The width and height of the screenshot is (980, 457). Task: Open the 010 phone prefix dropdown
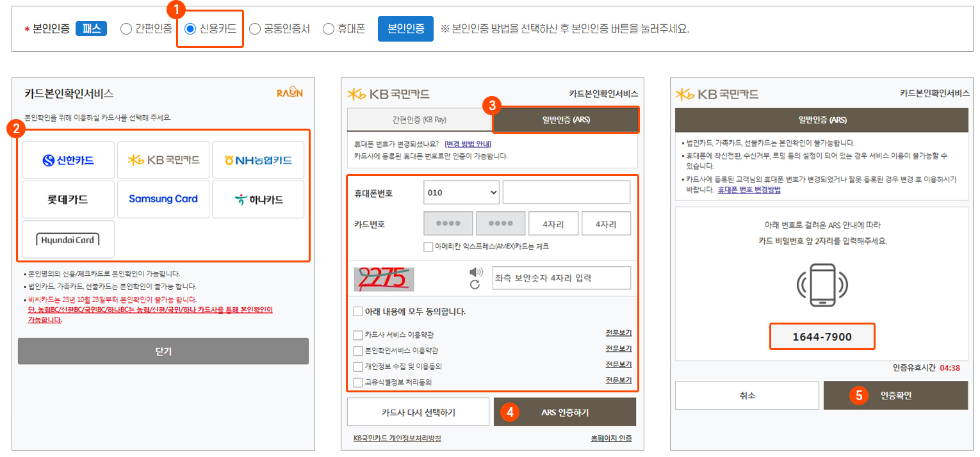pos(461,192)
